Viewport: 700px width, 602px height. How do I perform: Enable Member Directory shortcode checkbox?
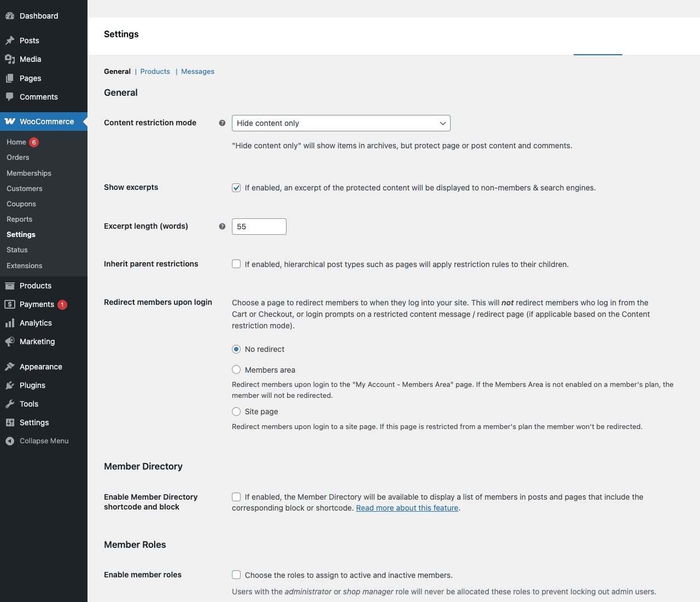[x=236, y=497]
